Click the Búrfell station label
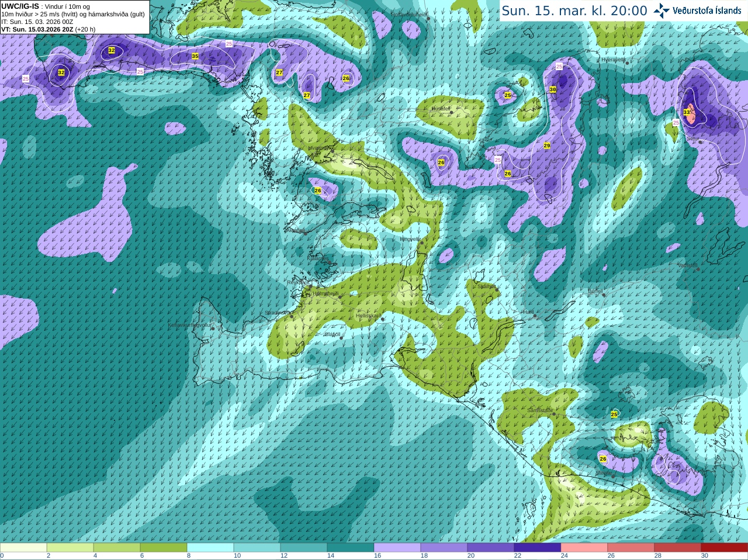 point(595,291)
